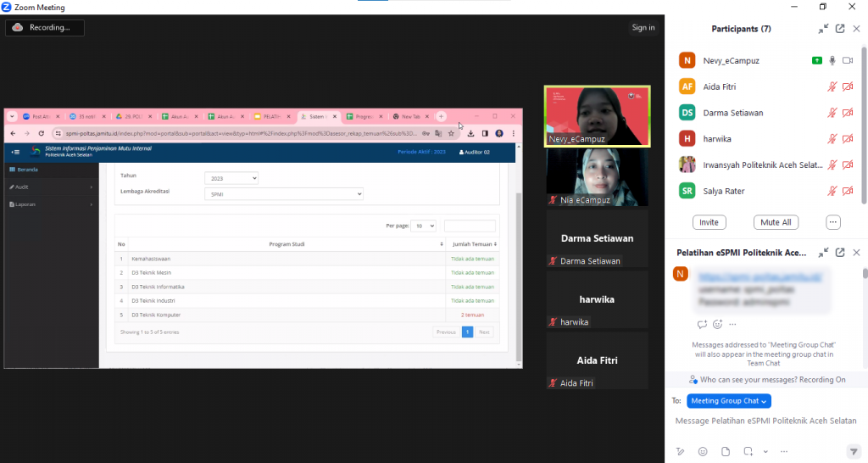
Task: Click the Sign in link
Action: 643,28
